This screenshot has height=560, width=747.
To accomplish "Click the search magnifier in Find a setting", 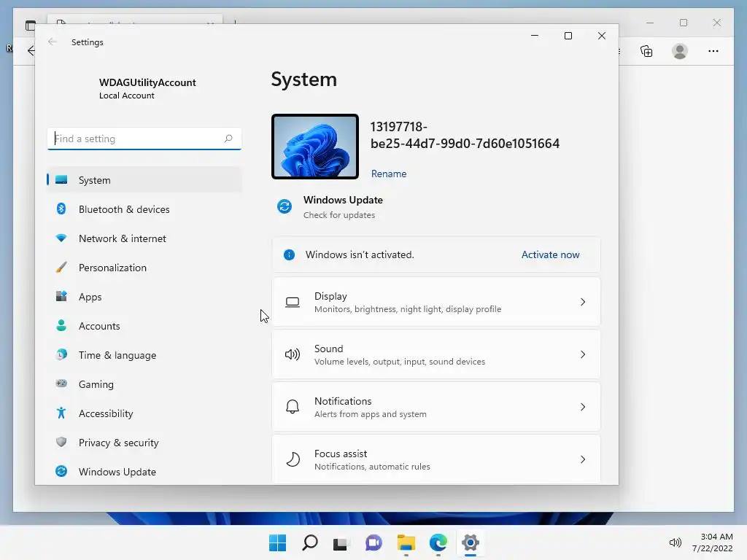I will (228, 139).
